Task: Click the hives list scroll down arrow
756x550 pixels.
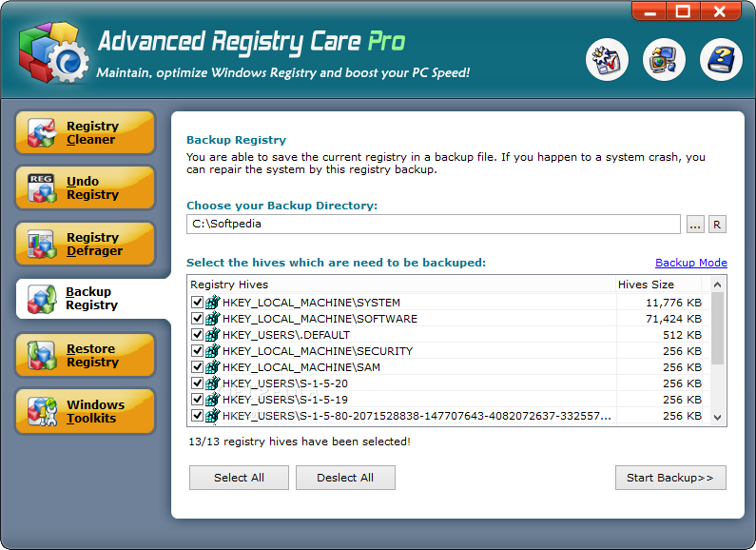Action: point(717,418)
